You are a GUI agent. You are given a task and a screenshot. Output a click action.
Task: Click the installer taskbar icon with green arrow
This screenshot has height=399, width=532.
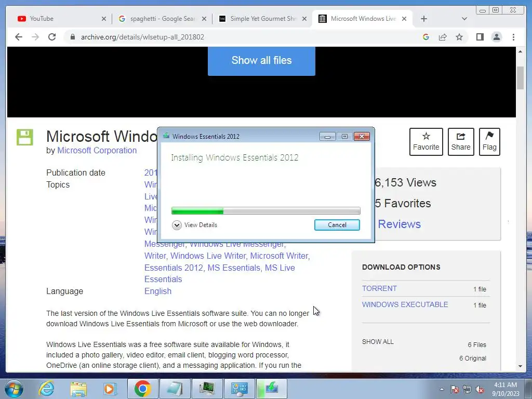[x=272, y=389]
